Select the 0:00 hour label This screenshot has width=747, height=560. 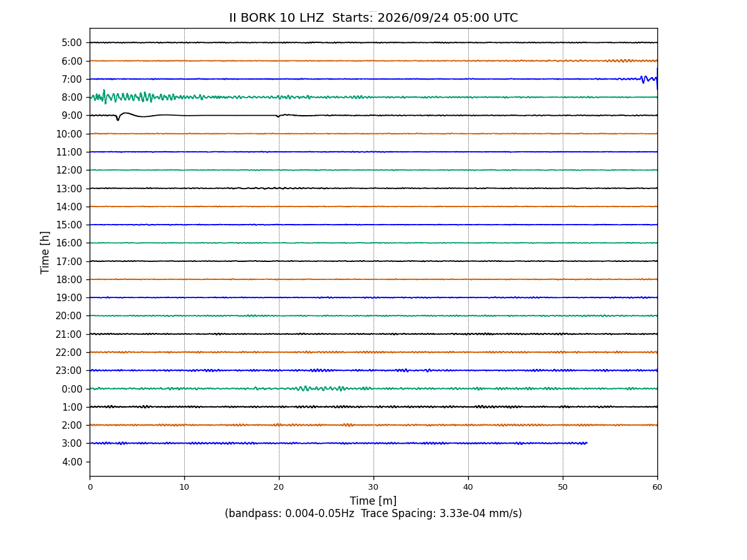pos(72,389)
